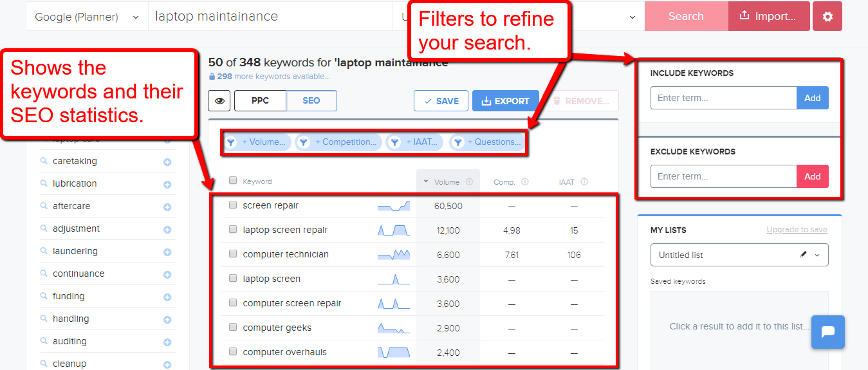Open the Competition filter
Image resolution: width=868 pixels, height=370 pixels.
(x=338, y=142)
